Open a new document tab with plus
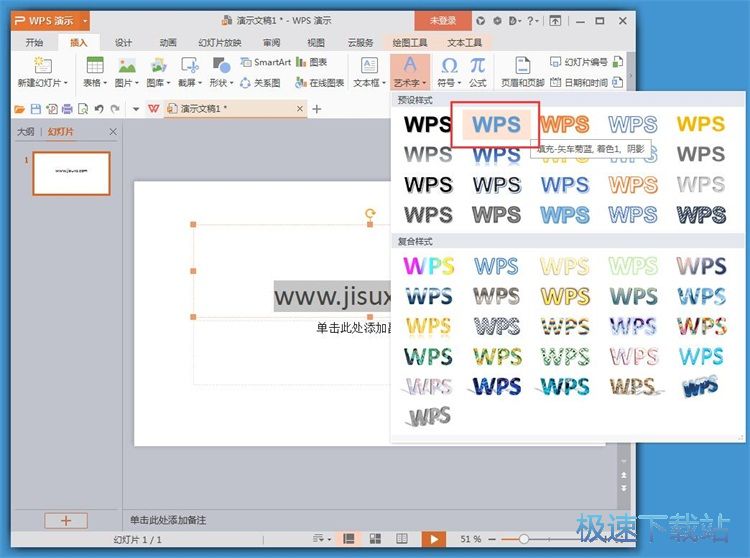Viewport: 750px width, 558px height. (x=317, y=109)
